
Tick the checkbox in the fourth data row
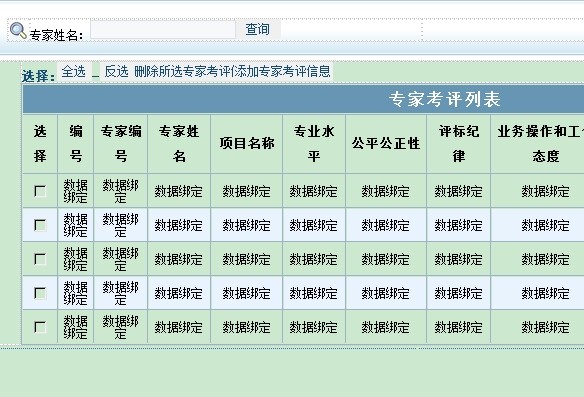(x=40, y=293)
